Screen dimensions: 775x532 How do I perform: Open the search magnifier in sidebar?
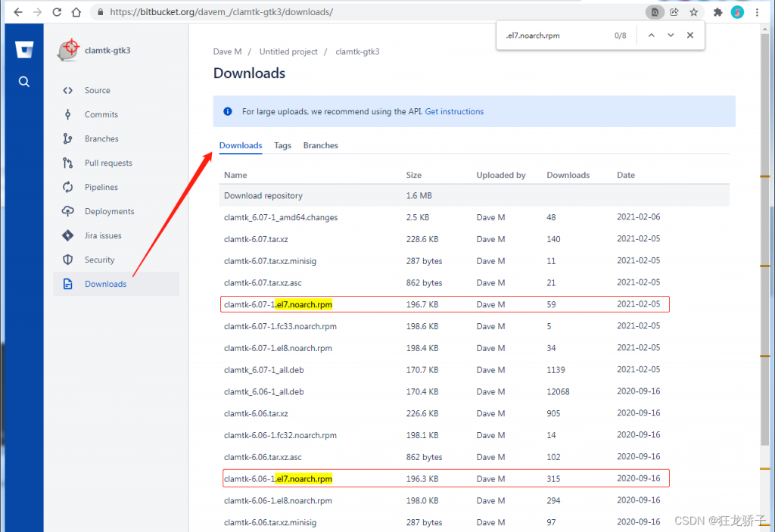click(x=24, y=82)
